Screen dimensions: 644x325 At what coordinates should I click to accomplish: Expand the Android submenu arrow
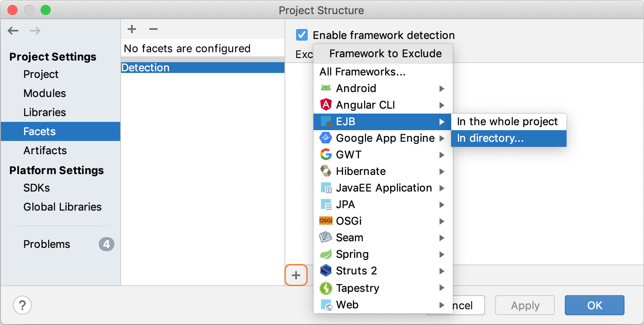point(442,88)
